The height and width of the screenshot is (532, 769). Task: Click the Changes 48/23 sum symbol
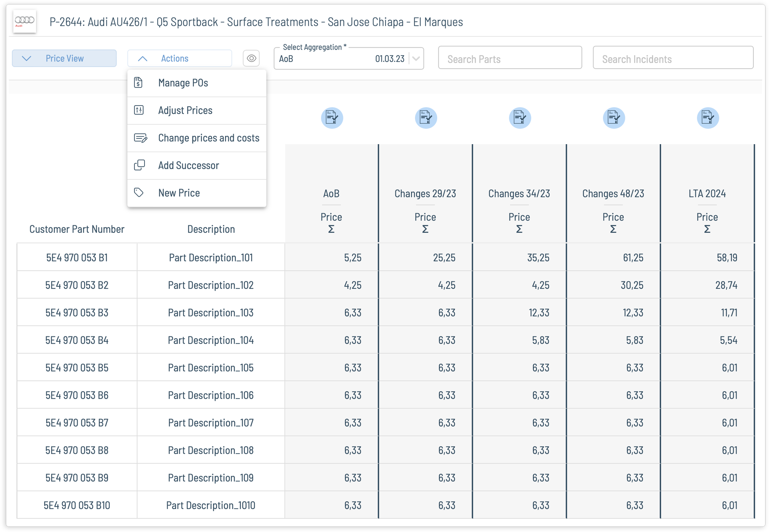tap(613, 229)
